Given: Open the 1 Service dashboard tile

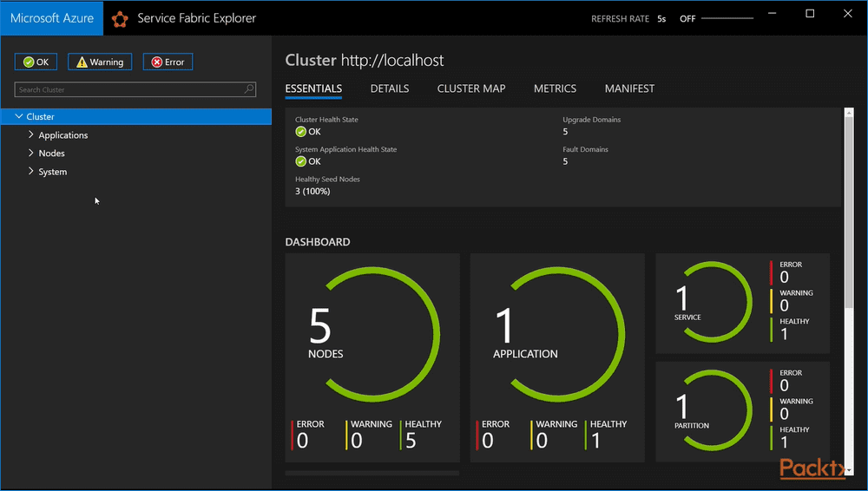Looking at the screenshot, I should (742, 304).
